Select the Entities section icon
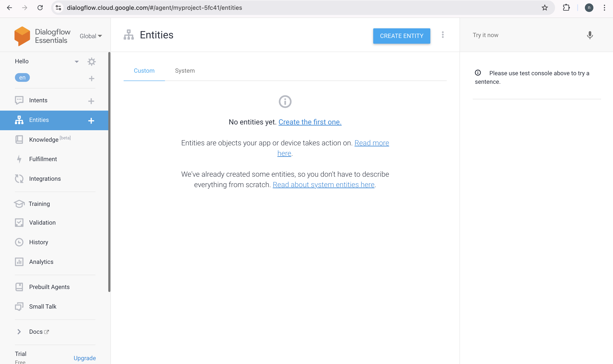This screenshot has width=613, height=364. tap(19, 120)
